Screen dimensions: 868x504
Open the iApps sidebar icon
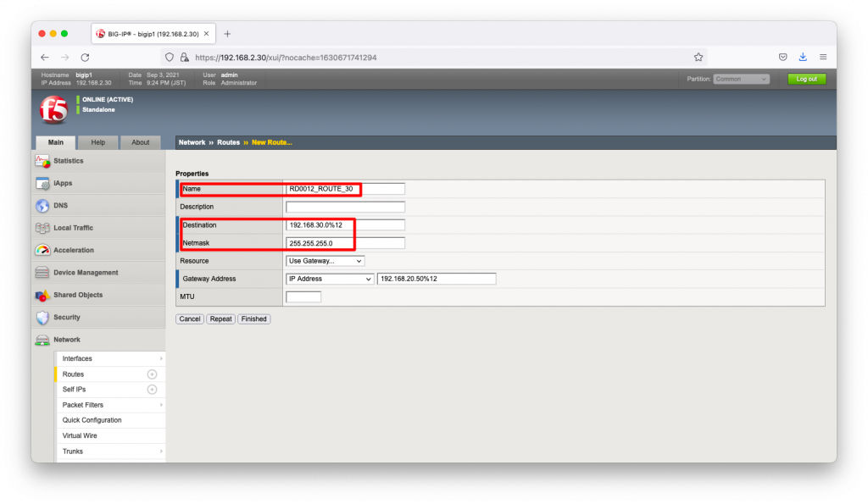[x=42, y=183]
